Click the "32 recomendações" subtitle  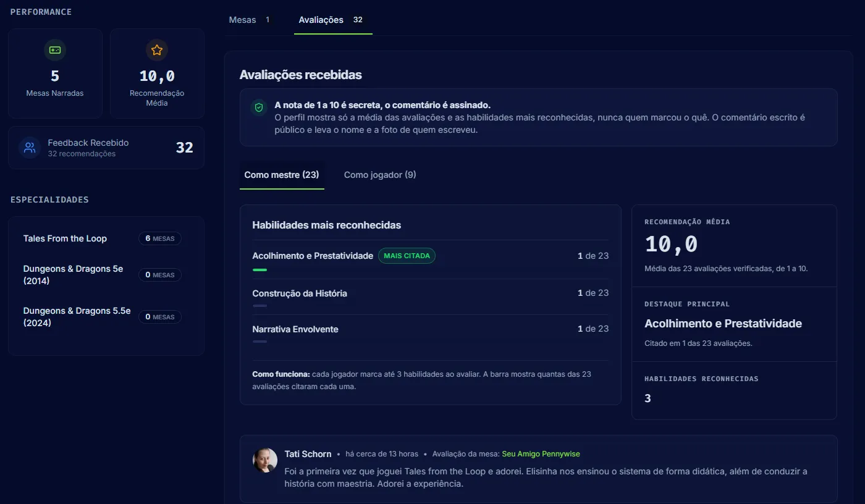82,154
